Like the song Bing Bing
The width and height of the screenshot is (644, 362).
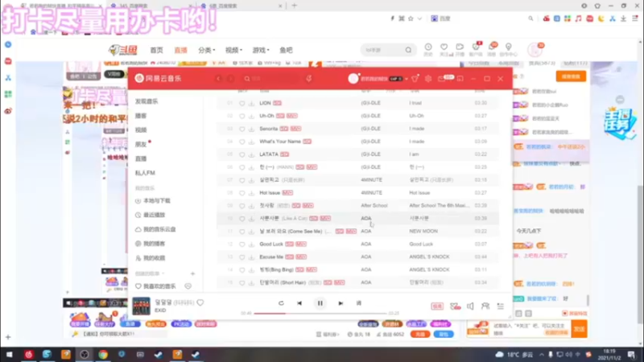tap(242, 269)
